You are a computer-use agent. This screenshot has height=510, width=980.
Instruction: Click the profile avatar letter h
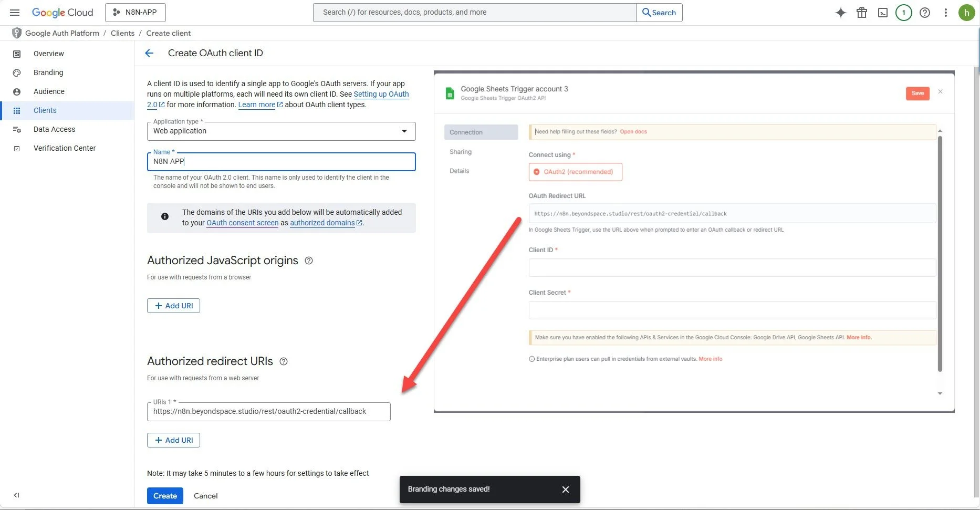click(966, 12)
